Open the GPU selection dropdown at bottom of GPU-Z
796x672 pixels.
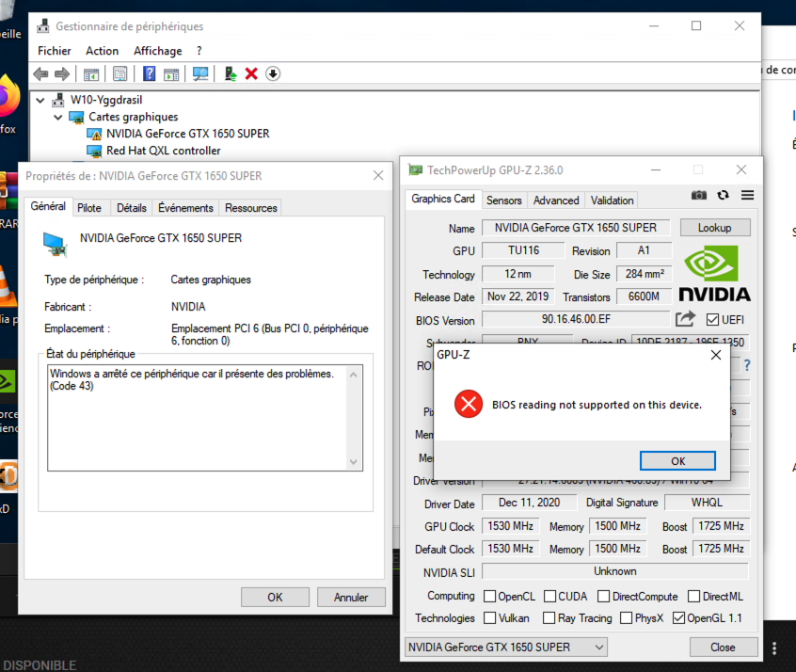[506, 648]
